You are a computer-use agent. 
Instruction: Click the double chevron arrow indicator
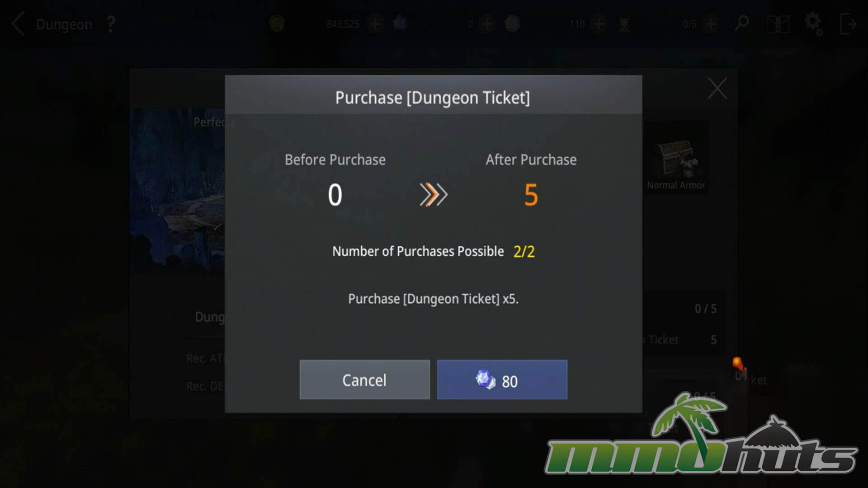433,195
